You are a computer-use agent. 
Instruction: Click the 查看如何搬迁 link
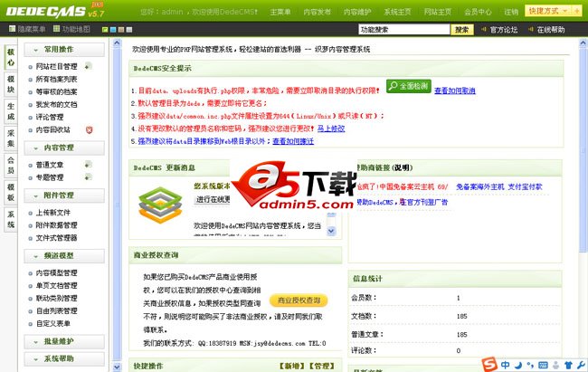tap(293, 141)
